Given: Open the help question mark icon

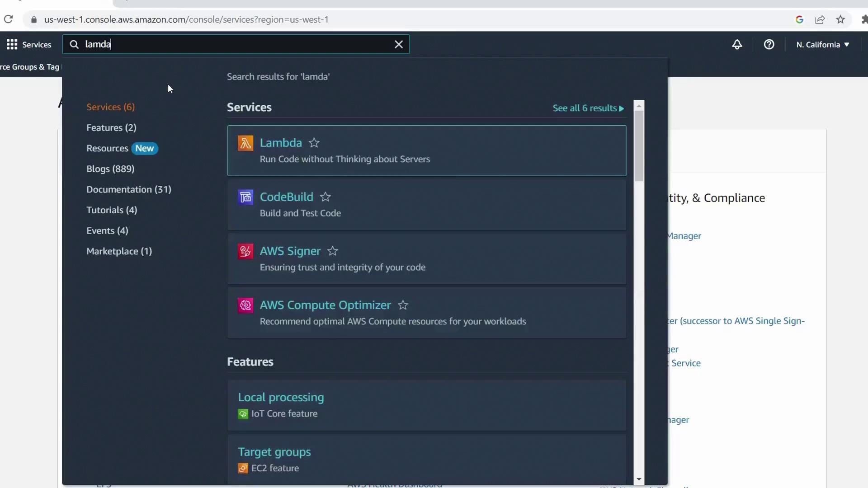Looking at the screenshot, I should 769,44.
